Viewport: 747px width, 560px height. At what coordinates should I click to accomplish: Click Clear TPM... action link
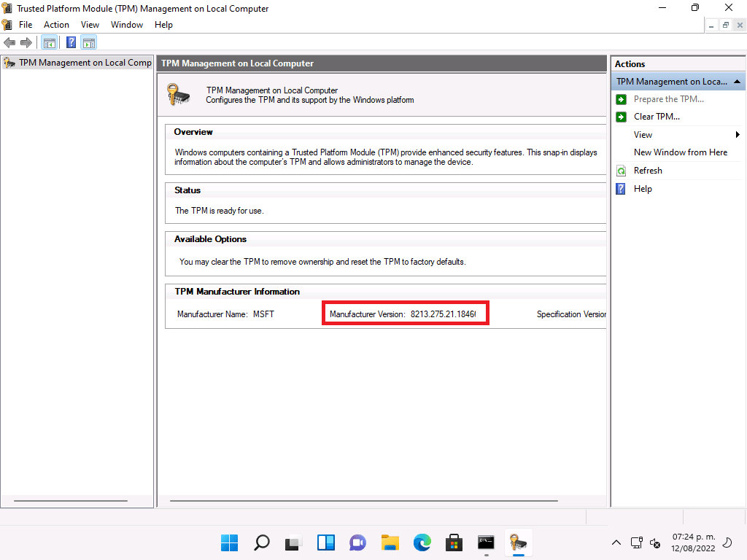click(657, 117)
